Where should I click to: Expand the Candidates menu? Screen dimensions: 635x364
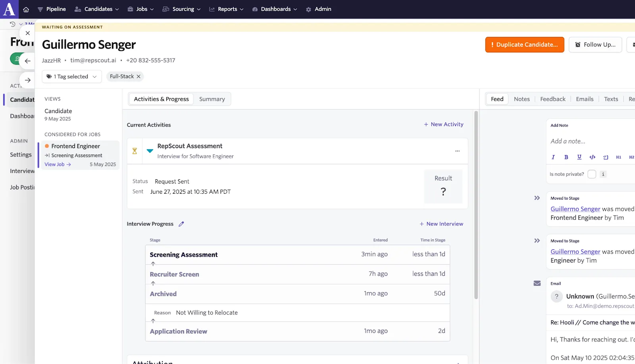pos(97,9)
